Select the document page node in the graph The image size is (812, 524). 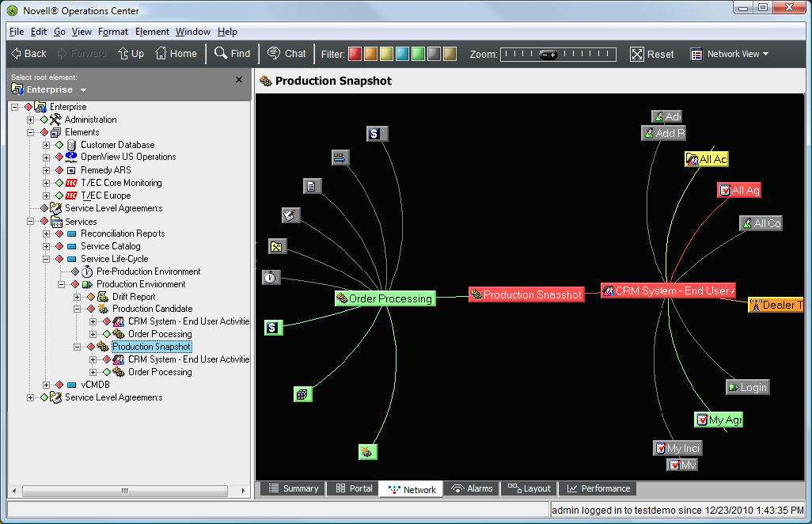point(313,186)
